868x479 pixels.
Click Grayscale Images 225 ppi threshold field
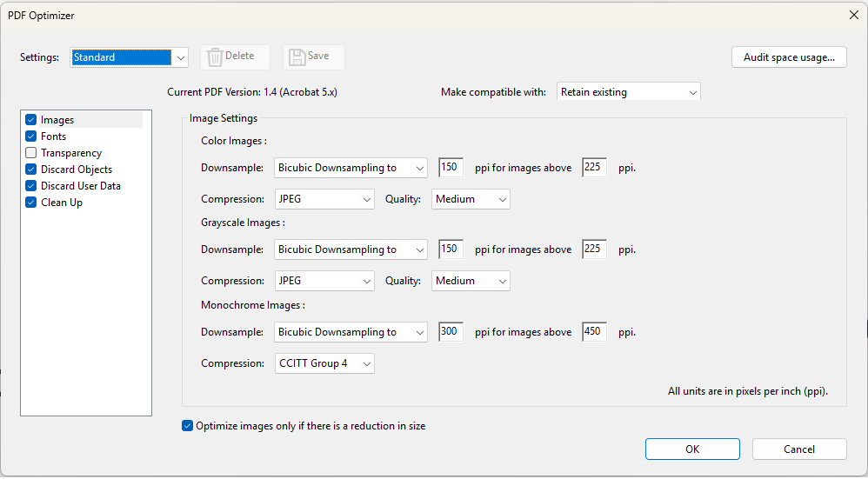[x=595, y=249]
